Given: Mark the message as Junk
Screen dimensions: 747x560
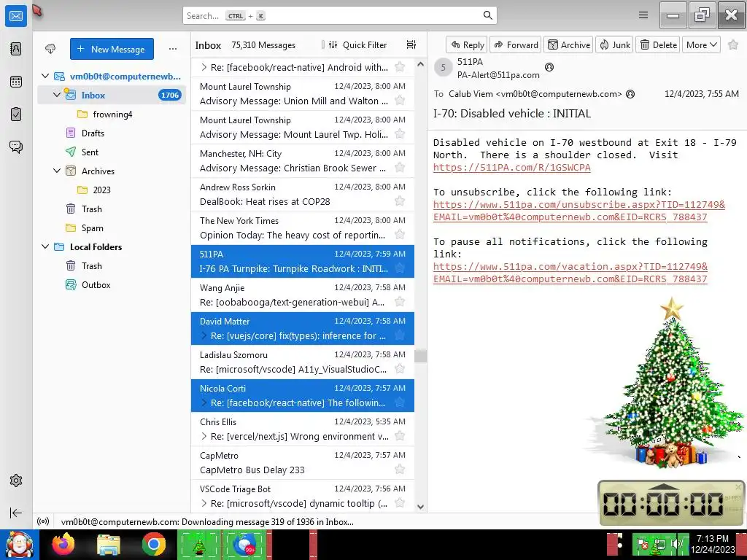Looking at the screenshot, I should (x=614, y=44).
